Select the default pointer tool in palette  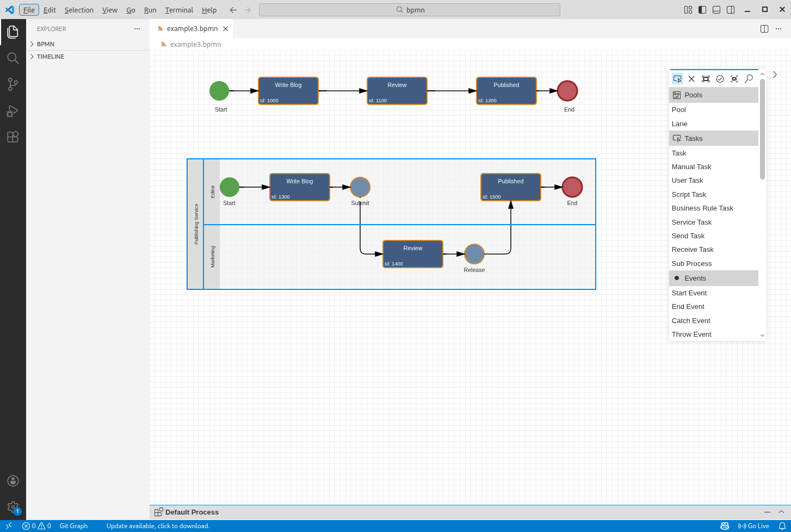677,79
